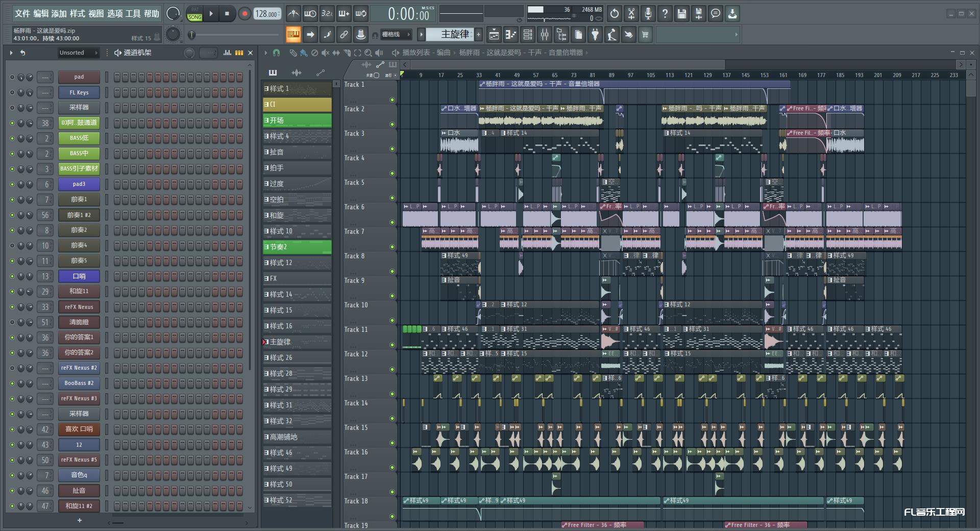Open the playlist view button

[x=494, y=35]
